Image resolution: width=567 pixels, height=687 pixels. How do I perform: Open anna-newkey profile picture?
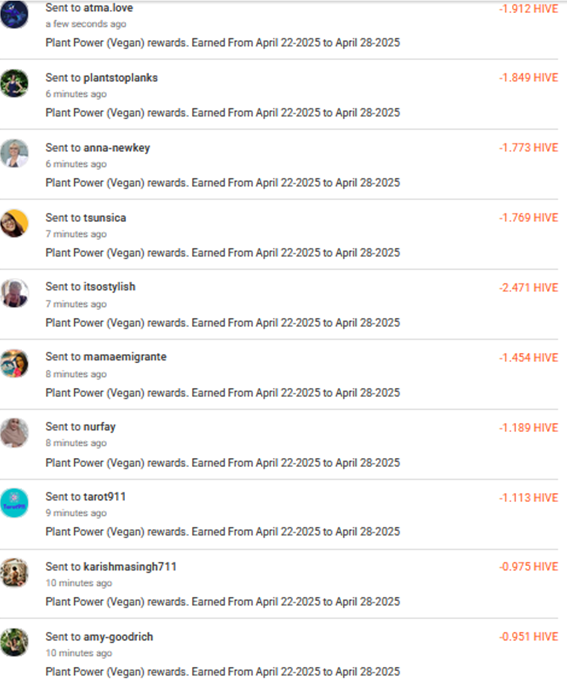[14, 153]
